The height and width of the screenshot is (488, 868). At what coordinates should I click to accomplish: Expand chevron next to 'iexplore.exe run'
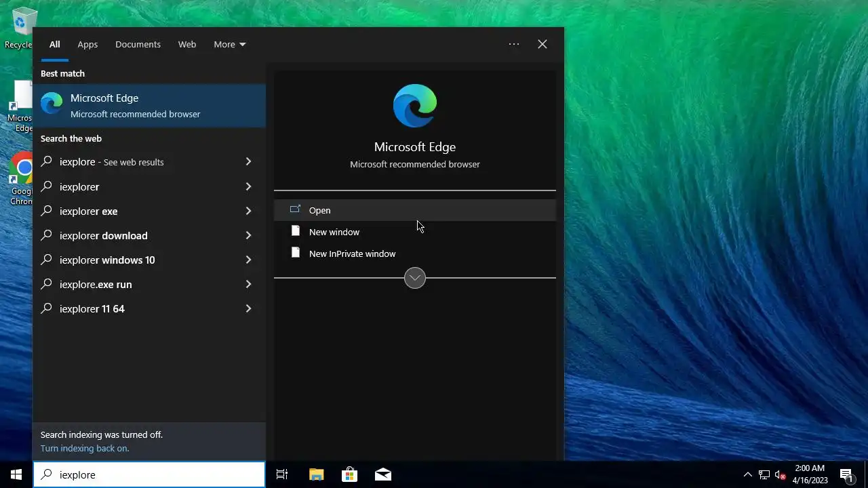(x=248, y=284)
